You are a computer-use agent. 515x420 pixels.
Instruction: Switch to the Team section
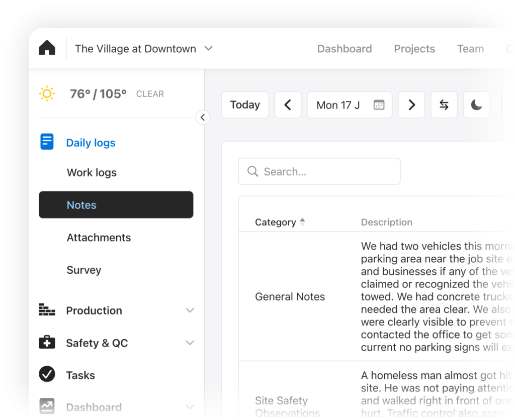[470, 49]
